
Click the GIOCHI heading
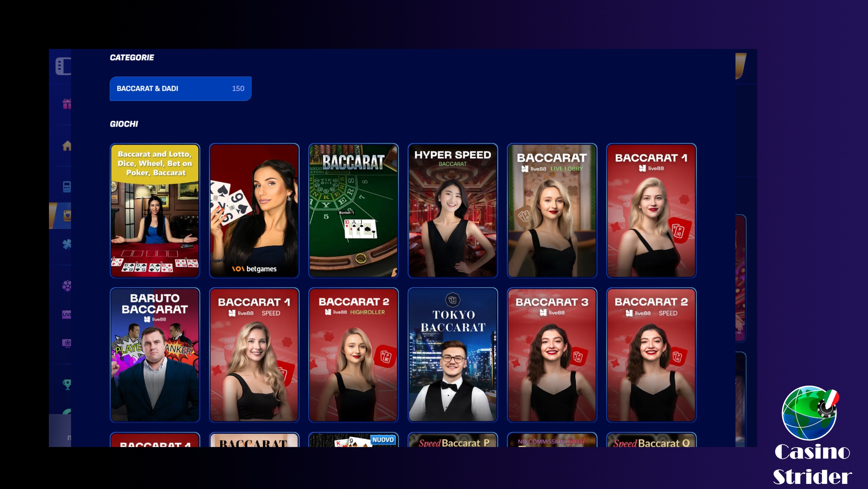click(124, 124)
